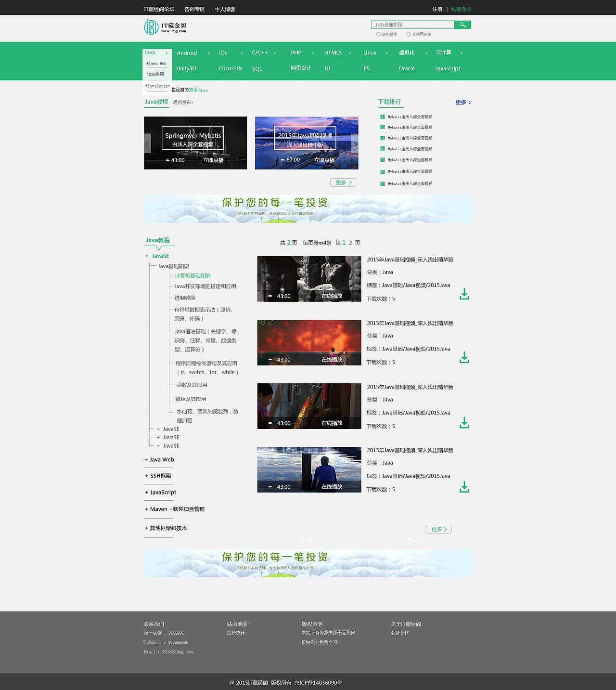Select 函数及其应用 tree item
616x690 pixels.
tap(192, 385)
